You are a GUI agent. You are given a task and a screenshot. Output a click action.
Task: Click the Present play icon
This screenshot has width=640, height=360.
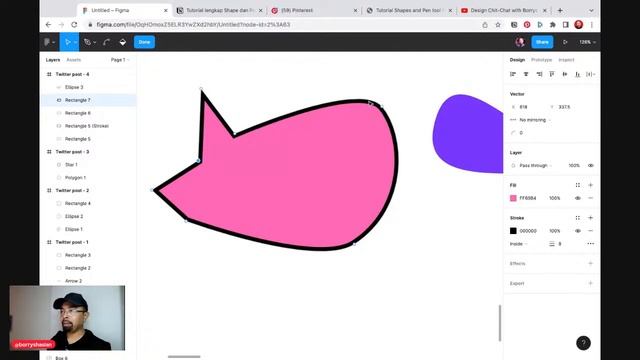click(565, 42)
